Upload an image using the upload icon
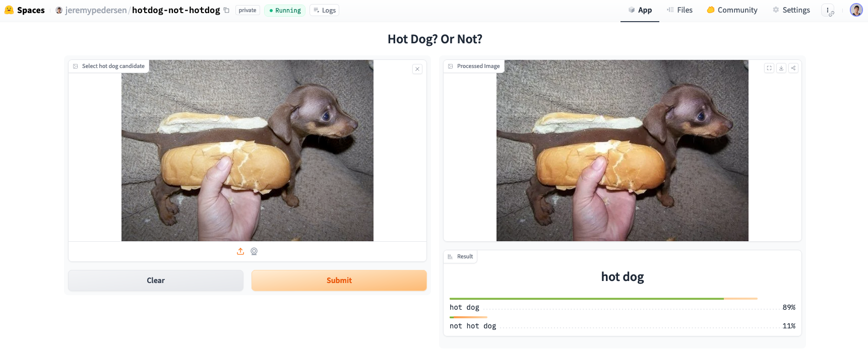Screen dimensions: 868x350 pos(240,251)
